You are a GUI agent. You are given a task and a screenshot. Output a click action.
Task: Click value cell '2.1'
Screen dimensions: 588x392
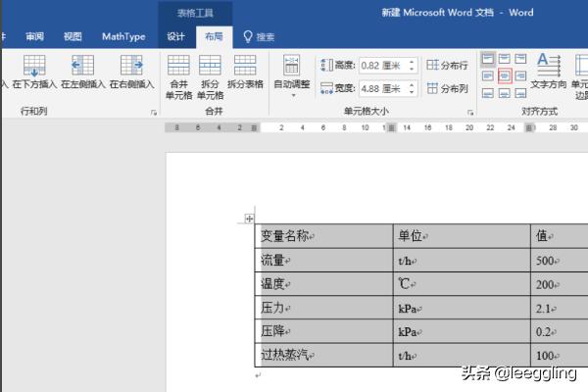click(x=560, y=308)
